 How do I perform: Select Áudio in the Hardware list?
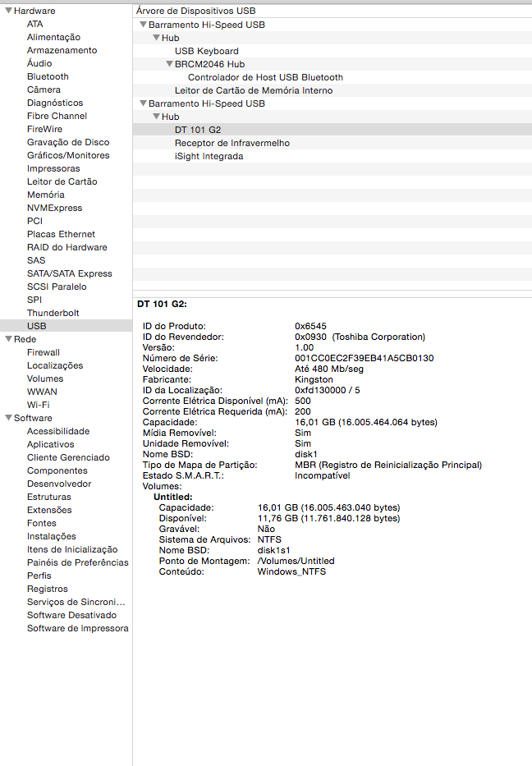[39, 63]
